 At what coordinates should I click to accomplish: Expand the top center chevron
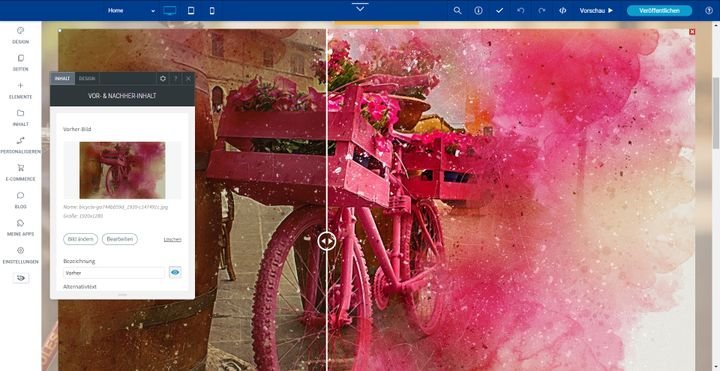pyautogui.click(x=360, y=8)
